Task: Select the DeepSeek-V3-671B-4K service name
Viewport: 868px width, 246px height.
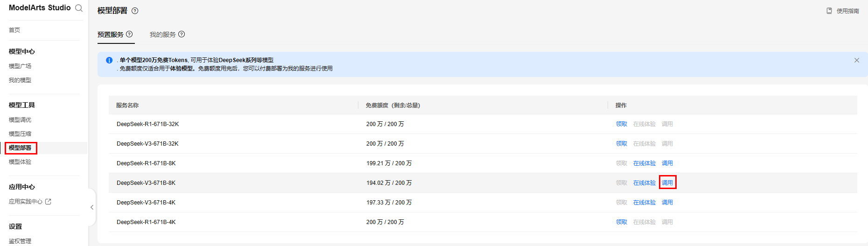Action: click(146, 203)
